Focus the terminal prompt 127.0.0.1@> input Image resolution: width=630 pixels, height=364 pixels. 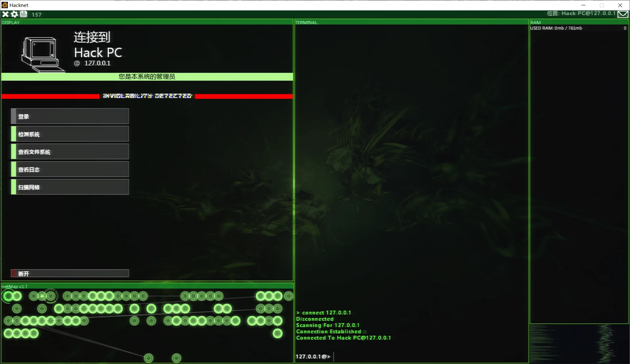point(411,357)
